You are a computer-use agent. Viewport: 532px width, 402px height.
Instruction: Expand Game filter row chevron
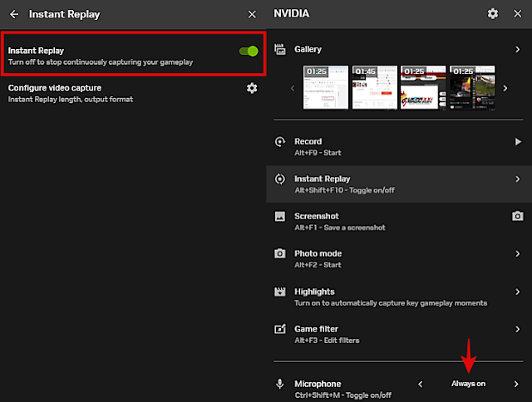click(517, 329)
